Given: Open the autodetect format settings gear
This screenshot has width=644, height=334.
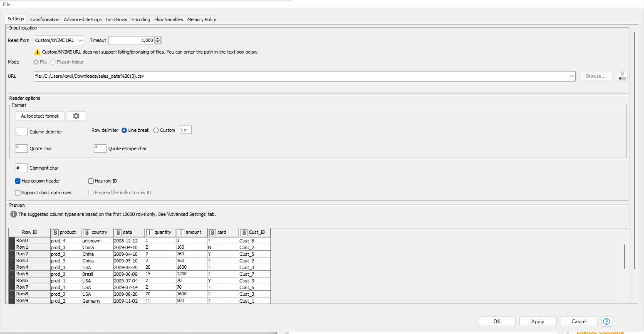Looking at the screenshot, I should (x=76, y=116).
